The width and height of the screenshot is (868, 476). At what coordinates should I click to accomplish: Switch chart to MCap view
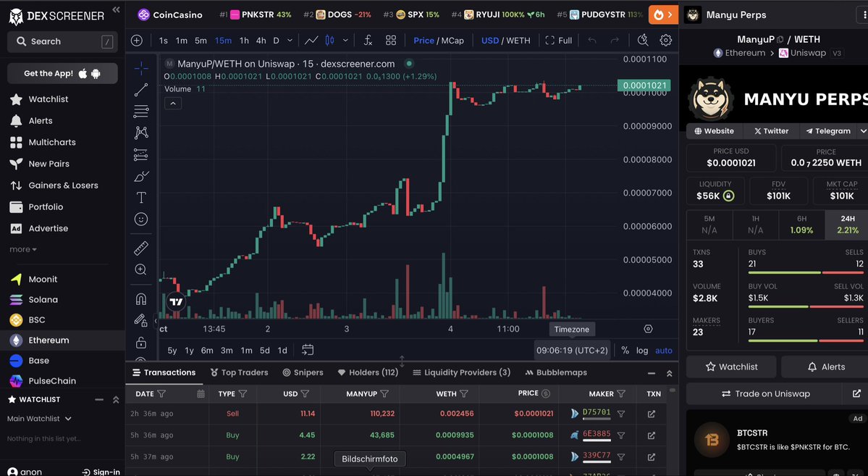click(452, 41)
